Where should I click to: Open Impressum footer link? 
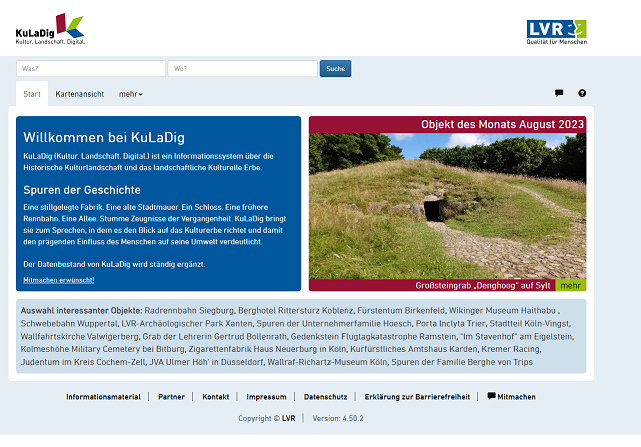266,397
